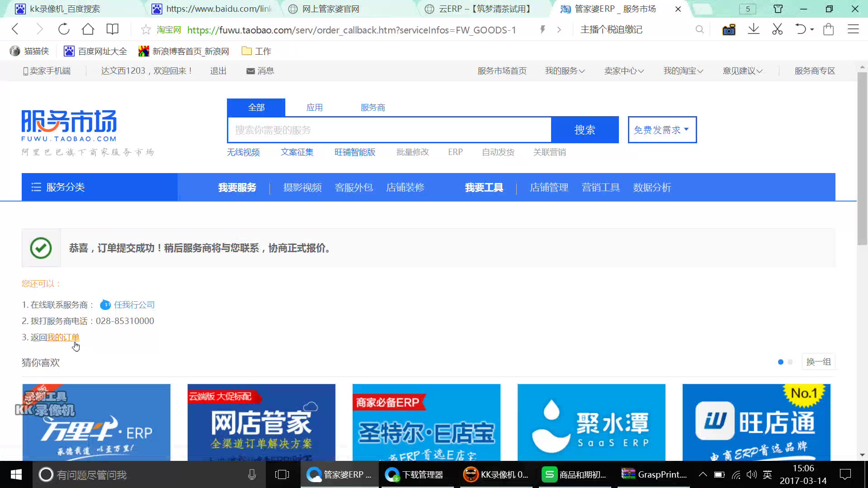Go forward with the browser forward arrow
Viewport: 868px width, 488px height.
pyautogui.click(x=40, y=29)
